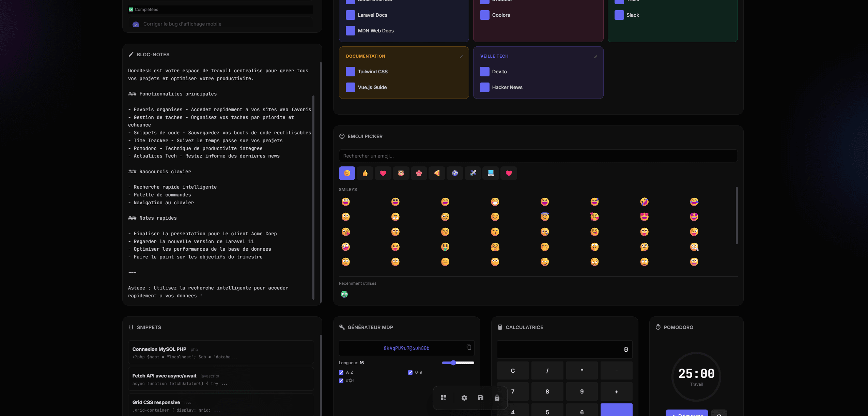Viewport: 868px width, 416px height.
Task: Select the pizza food emoji category tab
Action: tap(437, 173)
